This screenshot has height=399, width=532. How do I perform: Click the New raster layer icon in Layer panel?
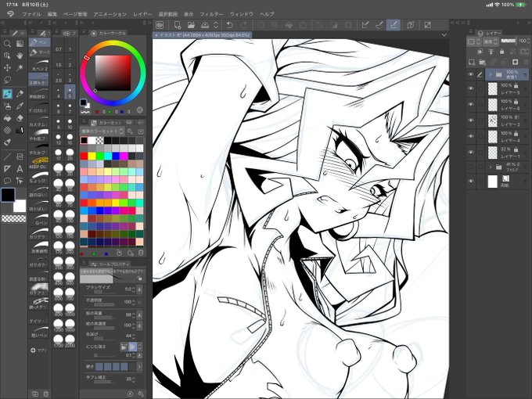472,62
